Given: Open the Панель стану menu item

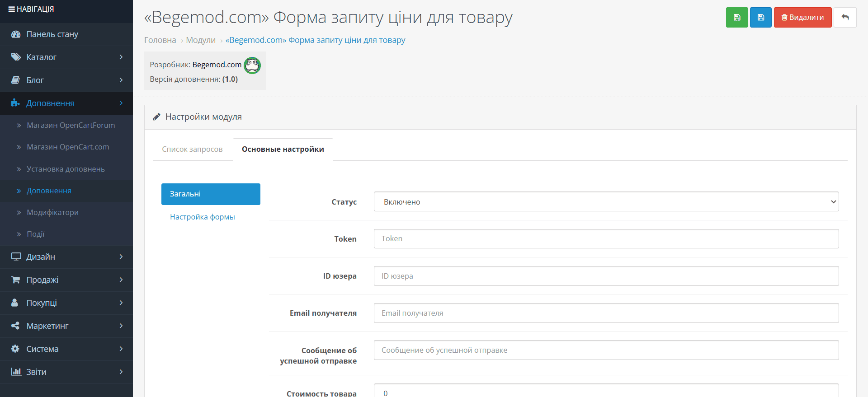Looking at the screenshot, I should tap(66, 34).
